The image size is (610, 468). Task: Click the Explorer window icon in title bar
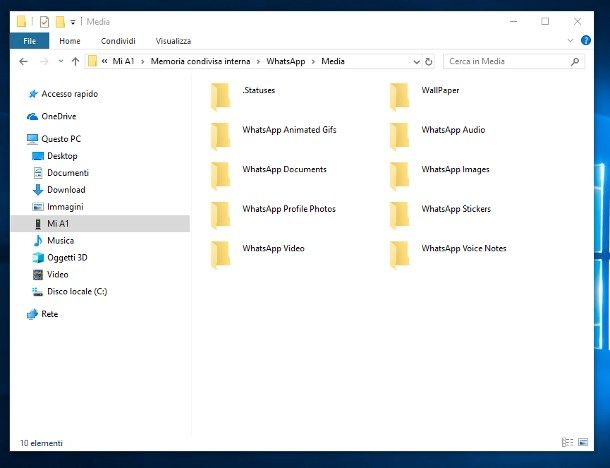pyautogui.click(x=21, y=21)
